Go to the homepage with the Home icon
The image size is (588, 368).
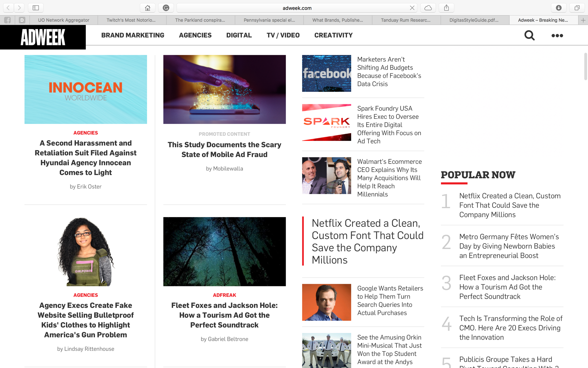148,8
